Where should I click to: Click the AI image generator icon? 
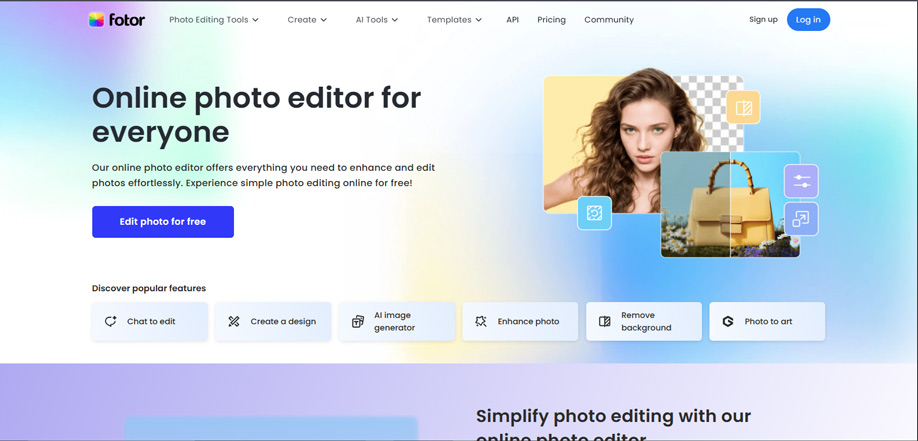[358, 321]
